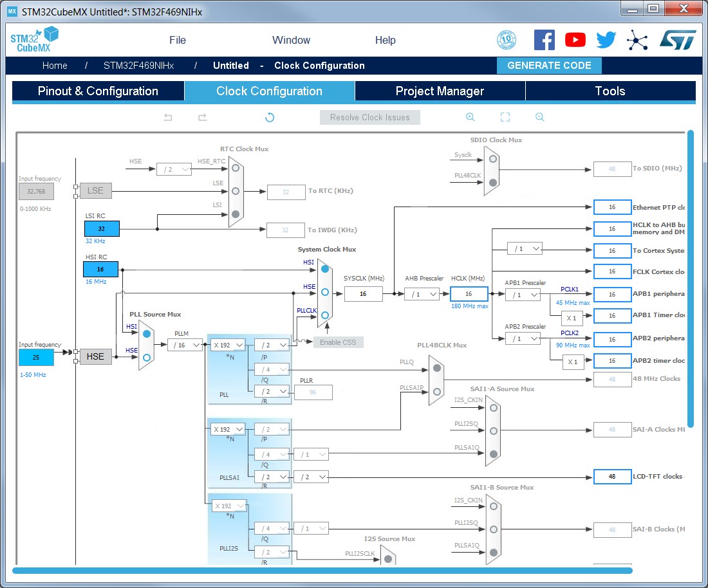Viewport: 708px width, 588px height.
Task: Switch to Project Manager tab
Action: pyautogui.click(x=440, y=91)
